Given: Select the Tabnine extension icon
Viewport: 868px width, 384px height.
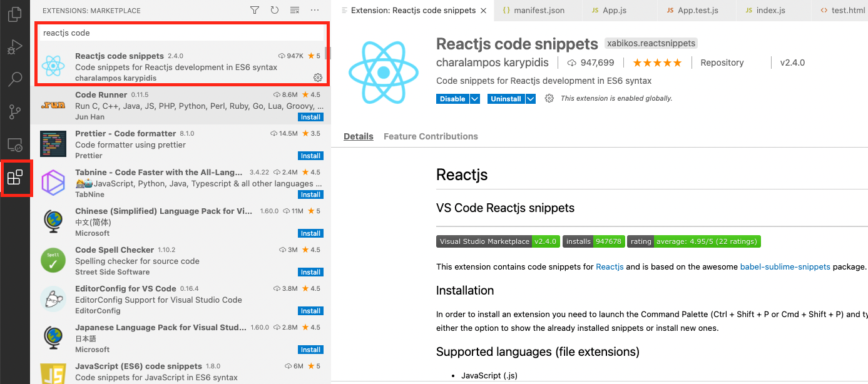Looking at the screenshot, I should pos(53,183).
